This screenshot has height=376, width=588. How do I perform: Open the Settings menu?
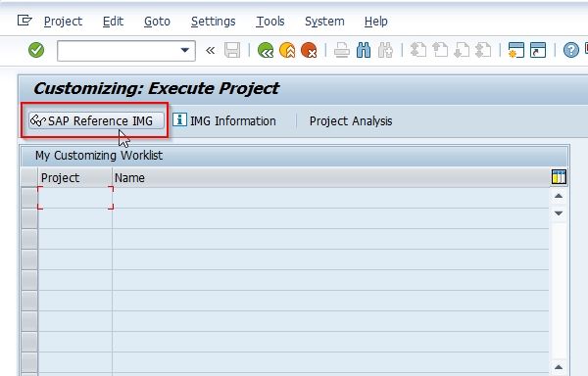(x=213, y=22)
